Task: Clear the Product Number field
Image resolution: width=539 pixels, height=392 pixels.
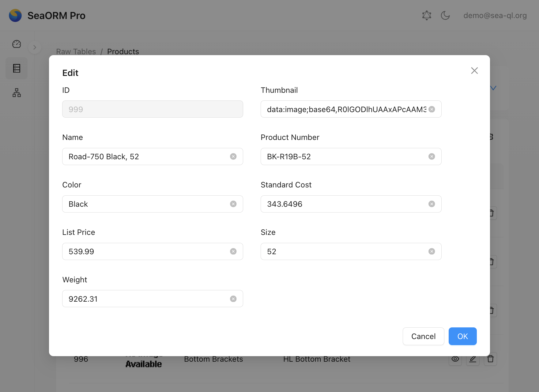Action: (x=432, y=156)
